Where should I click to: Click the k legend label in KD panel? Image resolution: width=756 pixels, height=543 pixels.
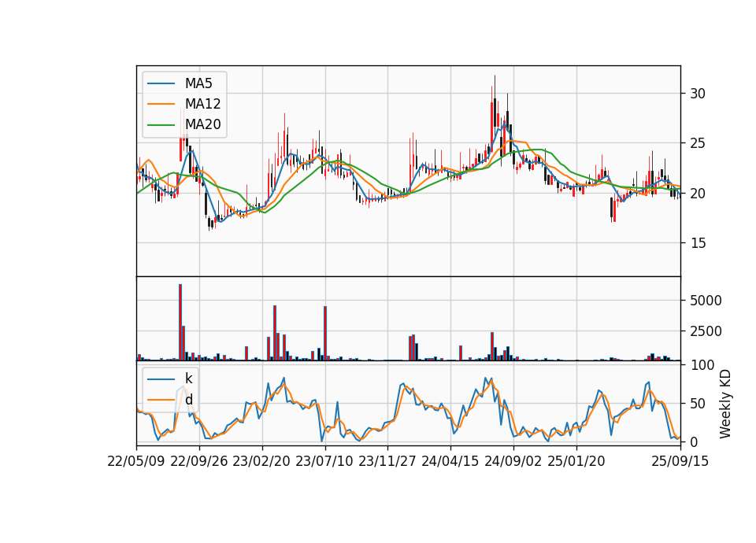[x=188, y=379]
